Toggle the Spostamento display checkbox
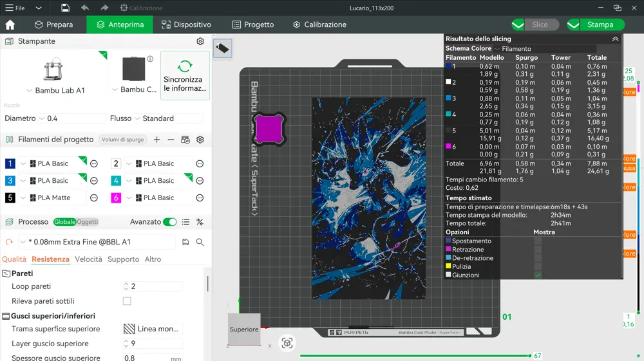 (x=538, y=241)
